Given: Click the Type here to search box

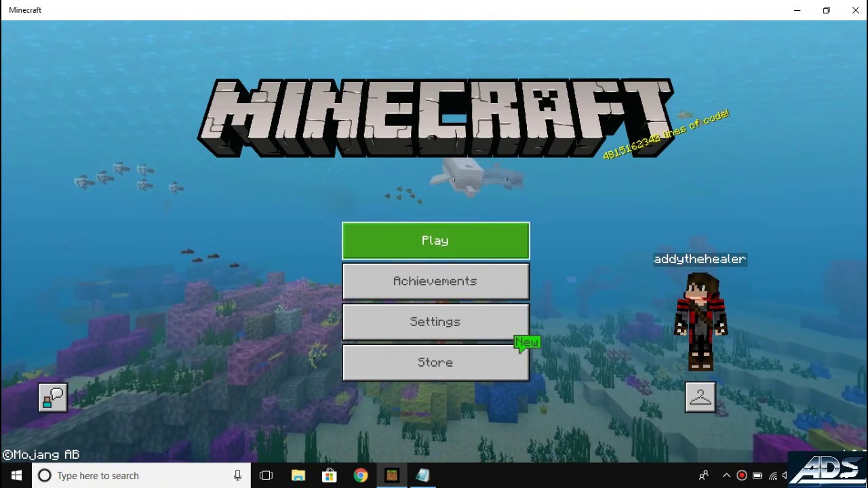Looking at the screenshot, I should (142, 476).
